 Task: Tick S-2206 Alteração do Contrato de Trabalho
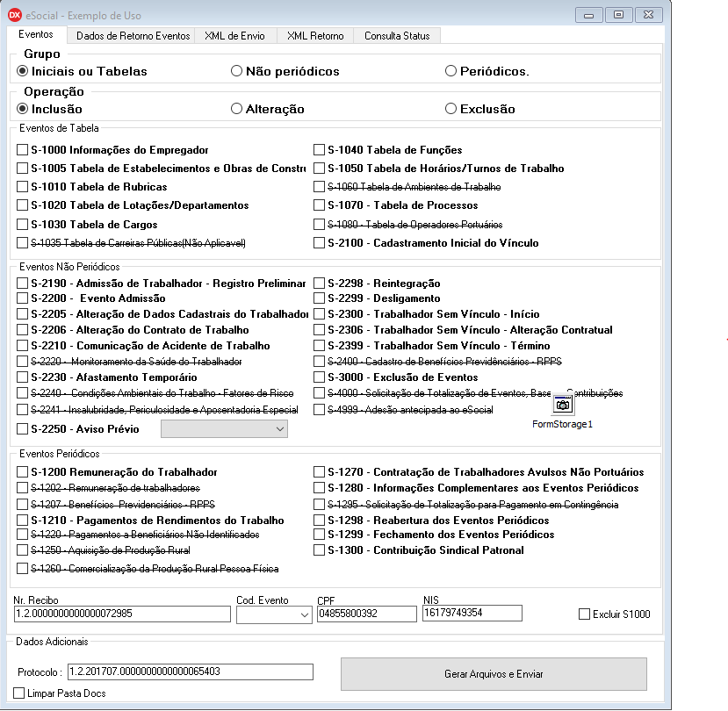(x=22, y=329)
